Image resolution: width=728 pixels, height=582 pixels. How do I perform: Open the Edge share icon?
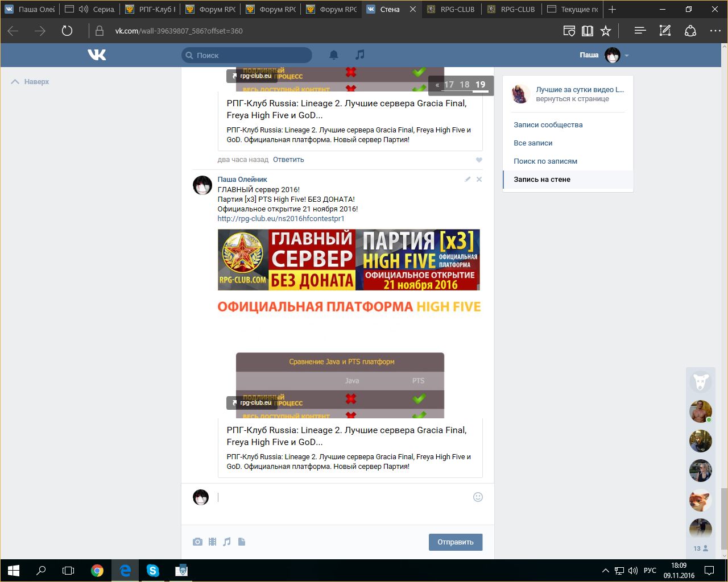click(x=690, y=31)
